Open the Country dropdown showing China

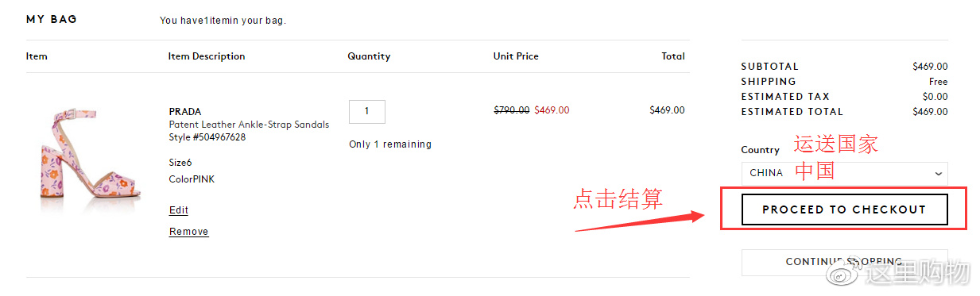(x=844, y=173)
